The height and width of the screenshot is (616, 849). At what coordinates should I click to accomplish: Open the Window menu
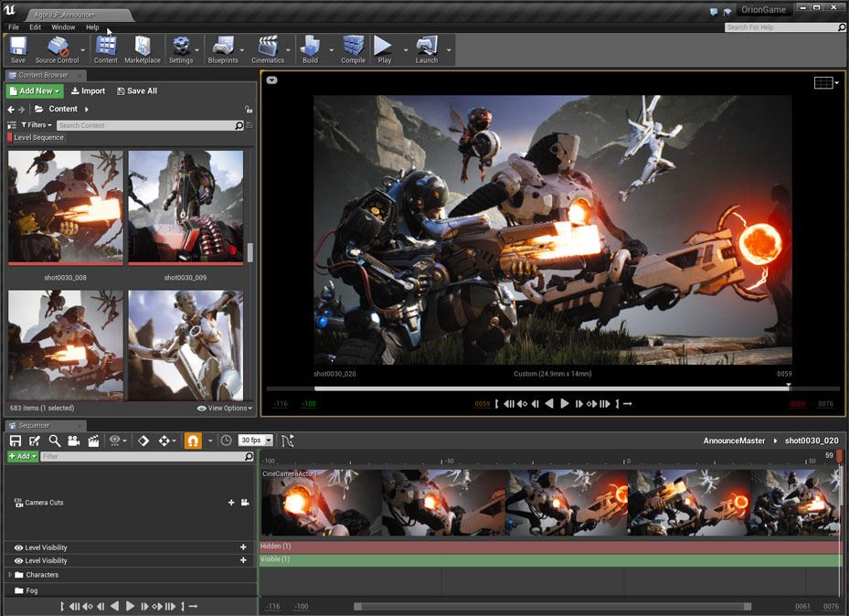point(63,27)
